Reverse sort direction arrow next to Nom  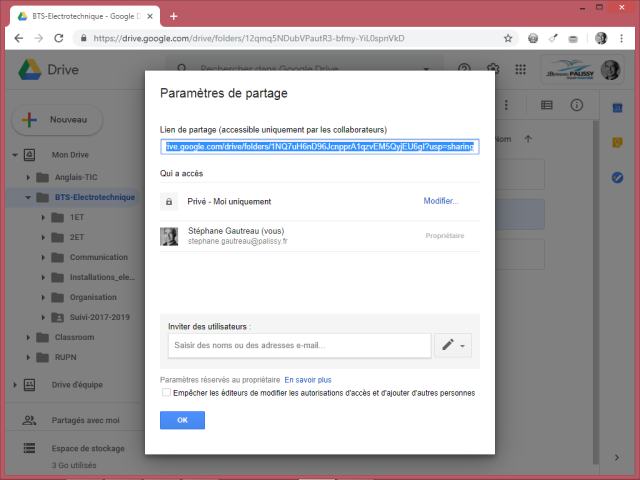coord(528,139)
